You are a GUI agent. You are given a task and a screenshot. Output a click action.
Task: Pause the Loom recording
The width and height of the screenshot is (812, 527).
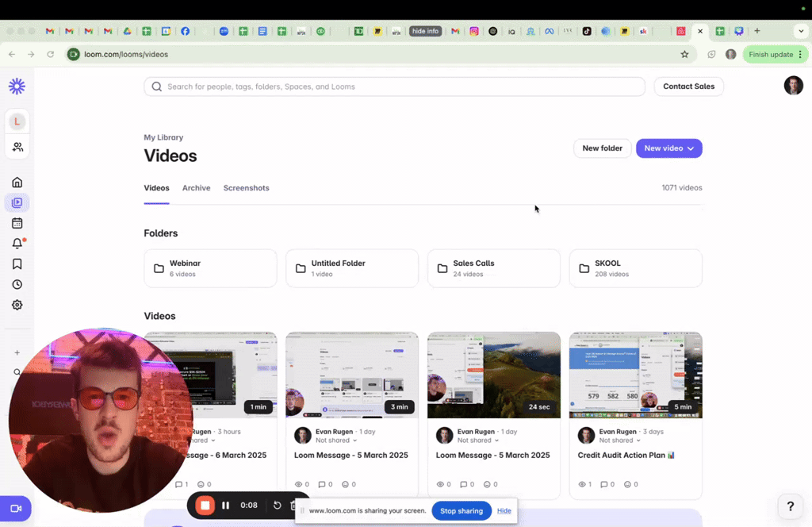pyautogui.click(x=226, y=506)
